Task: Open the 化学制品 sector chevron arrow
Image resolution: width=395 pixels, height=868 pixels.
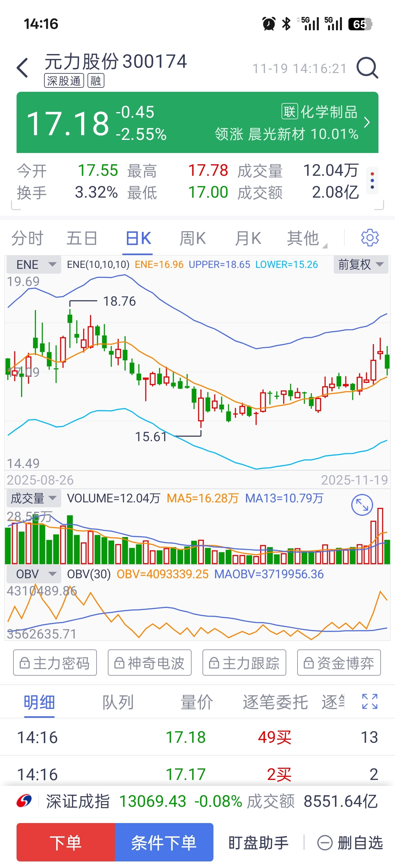Action: pyautogui.click(x=367, y=122)
